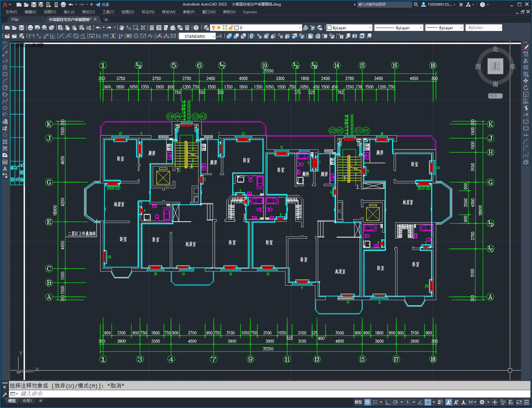Switch to the 布局1 layout tab
Viewport: 532px width, 408px height.
[x=27, y=401]
